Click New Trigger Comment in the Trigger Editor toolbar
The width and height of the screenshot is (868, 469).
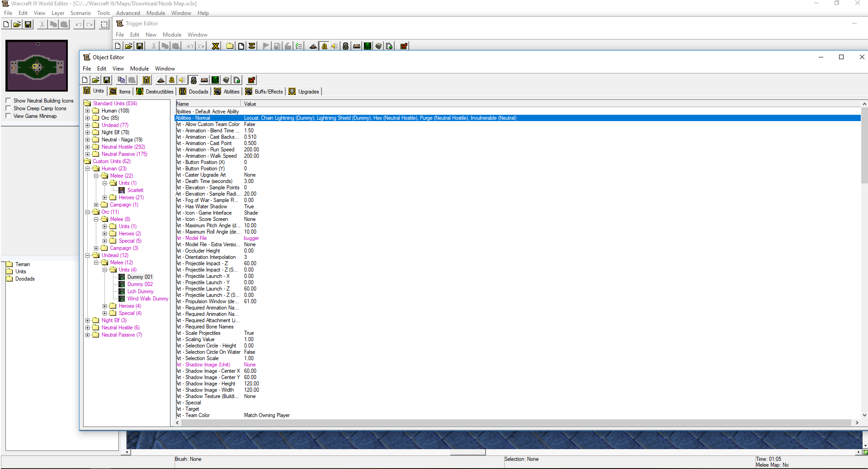tap(252, 46)
